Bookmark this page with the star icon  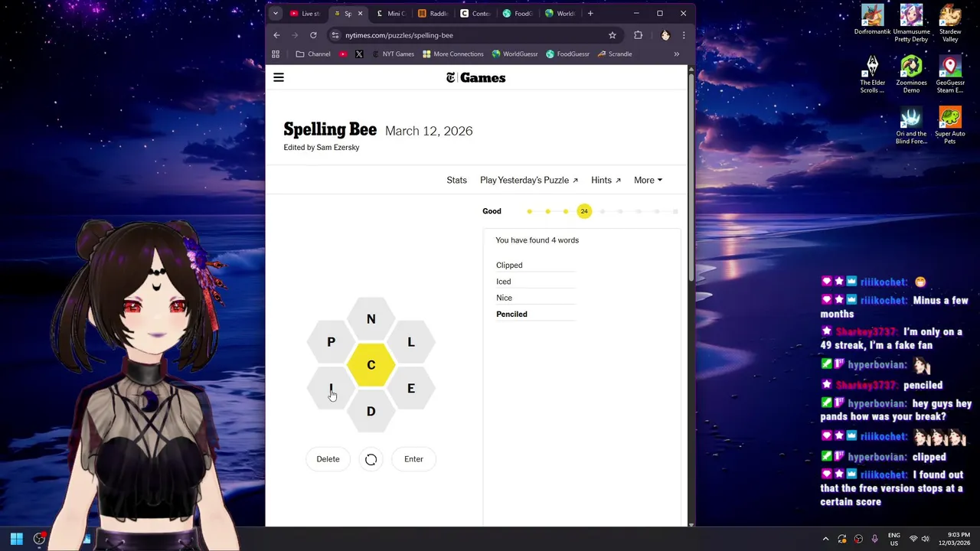coord(612,35)
